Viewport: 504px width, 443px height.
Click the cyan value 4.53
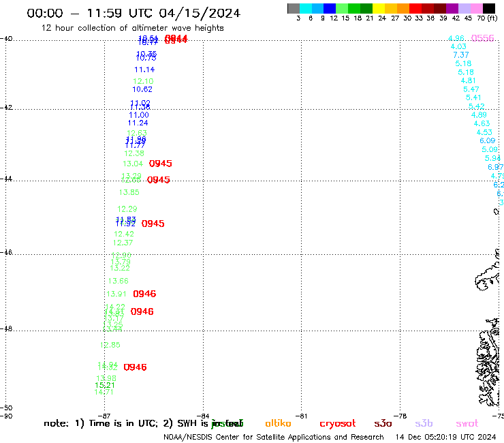click(x=484, y=132)
